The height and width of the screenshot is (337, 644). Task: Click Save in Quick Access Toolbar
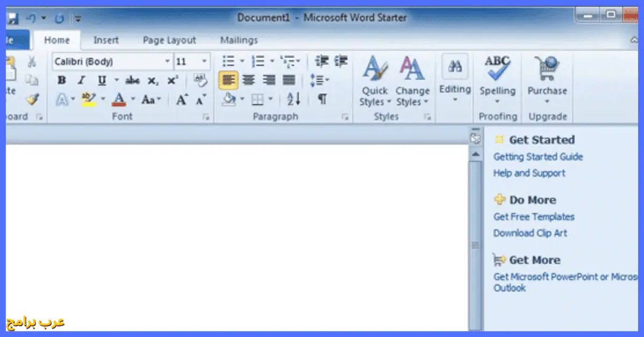pyautogui.click(x=12, y=18)
